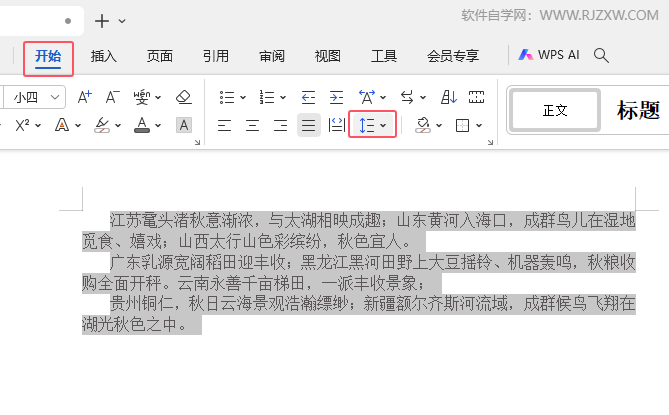
Task: Open the 引用 tab
Action: pyautogui.click(x=216, y=56)
